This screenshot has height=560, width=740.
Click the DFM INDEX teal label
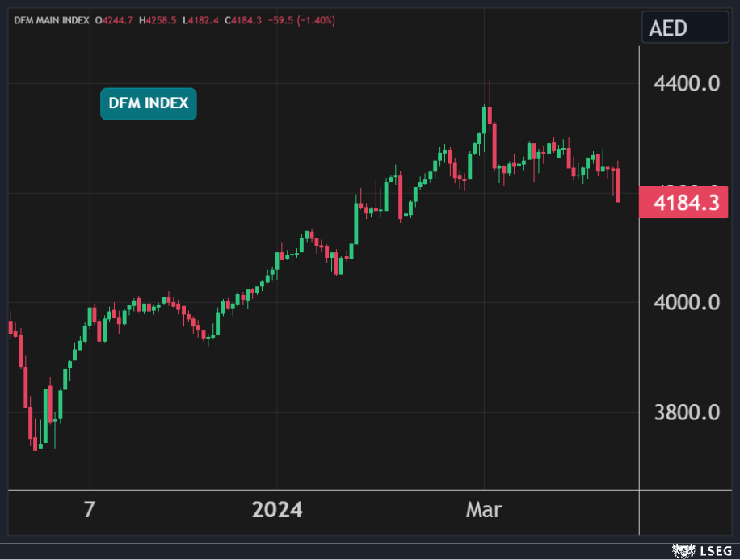point(149,103)
